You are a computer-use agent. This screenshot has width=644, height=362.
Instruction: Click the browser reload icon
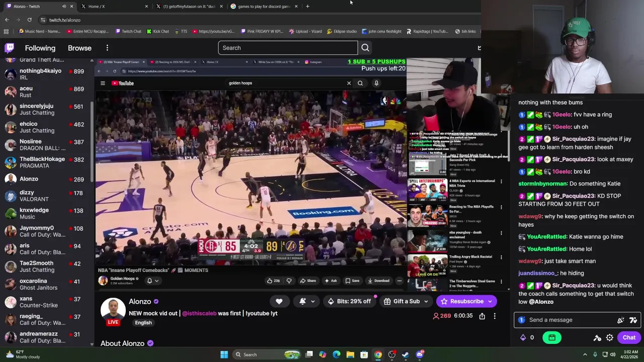pyautogui.click(x=29, y=20)
